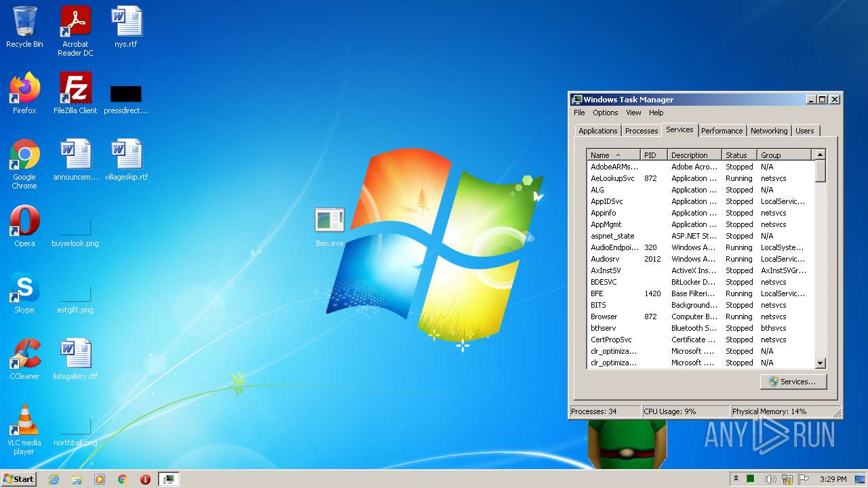Switch to the Performance tab

(722, 131)
